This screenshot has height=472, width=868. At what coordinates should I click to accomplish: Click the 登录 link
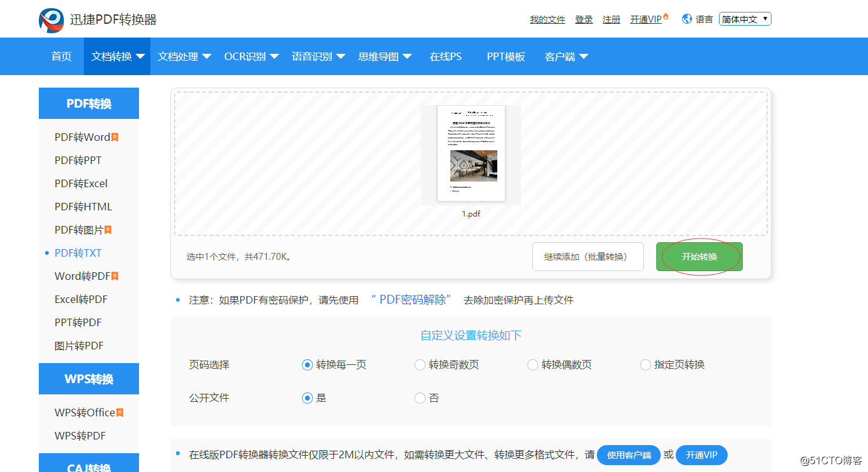[584, 19]
